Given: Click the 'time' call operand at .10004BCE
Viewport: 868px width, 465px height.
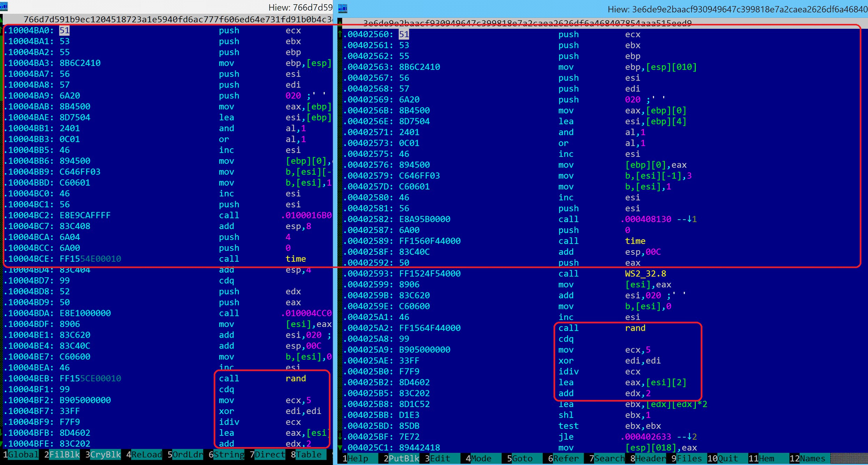Looking at the screenshot, I should [x=296, y=259].
